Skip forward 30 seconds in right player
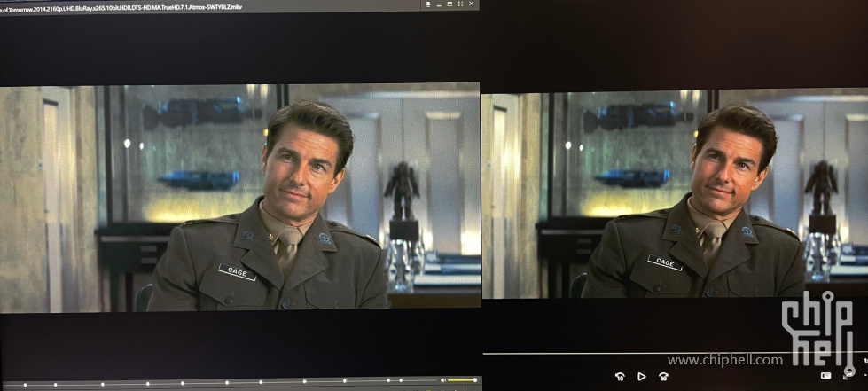The height and width of the screenshot is (391, 868). point(663,377)
